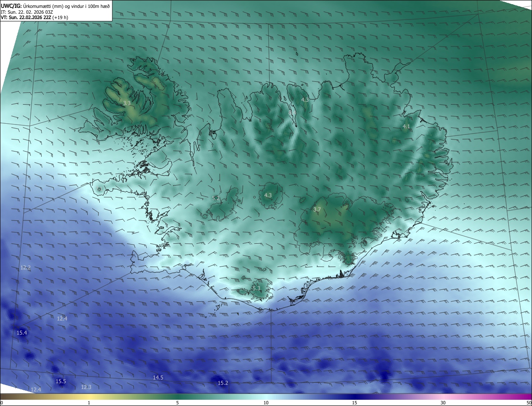Click the 15.2 value in the southern ocean
Viewport: 532px width, 406px height.
(x=223, y=383)
